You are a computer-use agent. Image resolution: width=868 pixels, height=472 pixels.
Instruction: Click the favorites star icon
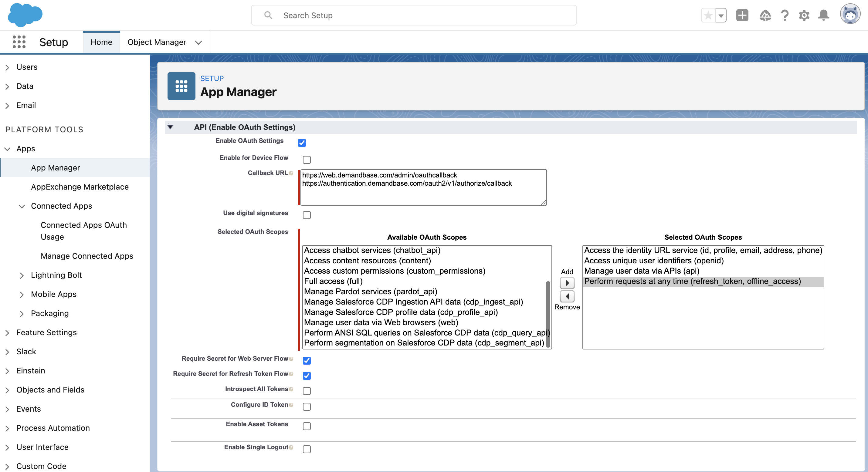click(708, 15)
